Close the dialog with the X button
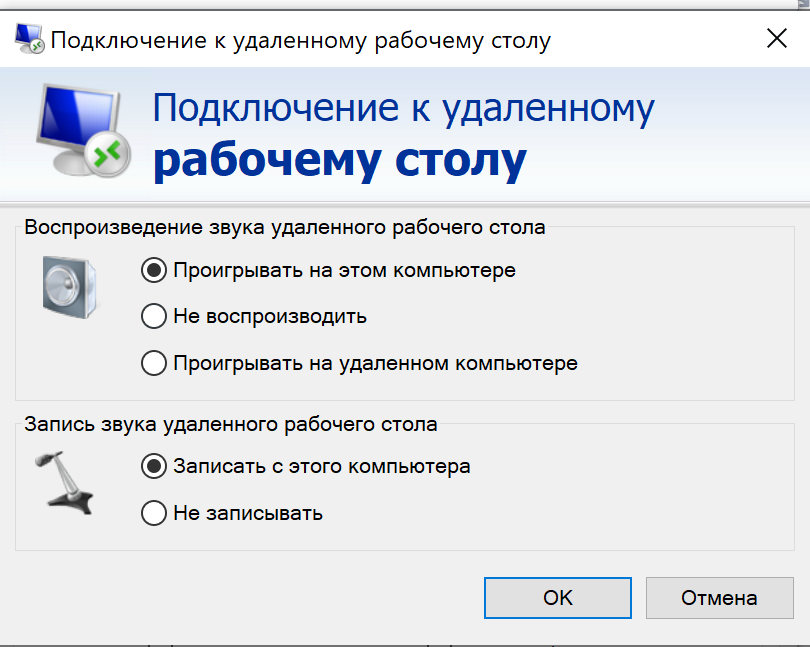The width and height of the screenshot is (810, 647). [x=777, y=39]
